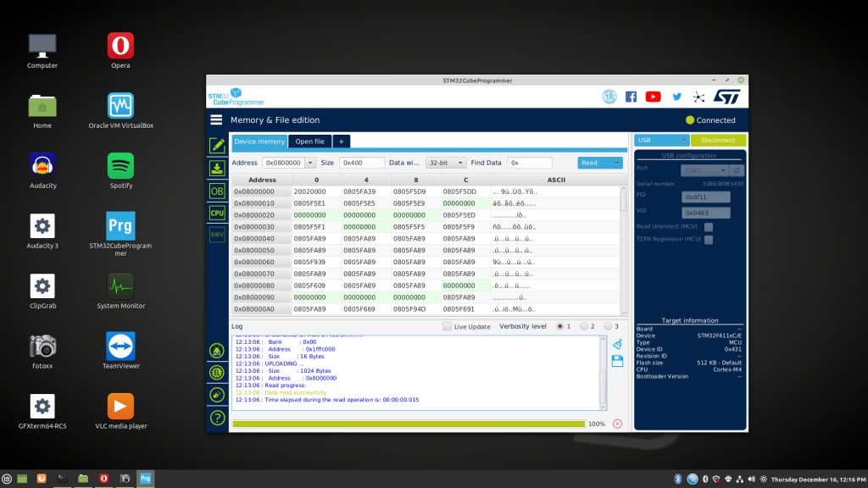The width and height of the screenshot is (868, 488).
Task: Click the Find Data input field
Action: click(x=530, y=163)
